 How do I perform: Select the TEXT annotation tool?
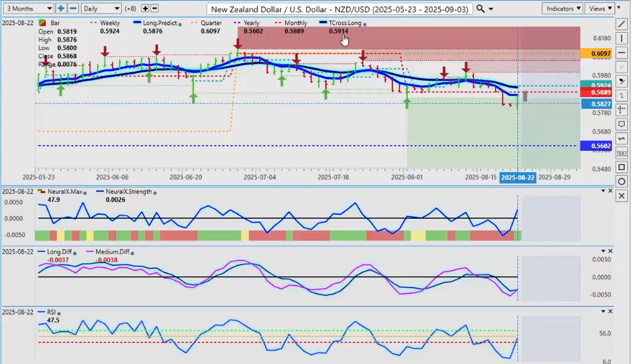point(621,153)
